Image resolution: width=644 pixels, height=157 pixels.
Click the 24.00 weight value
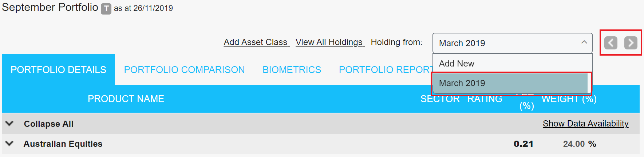coord(574,144)
